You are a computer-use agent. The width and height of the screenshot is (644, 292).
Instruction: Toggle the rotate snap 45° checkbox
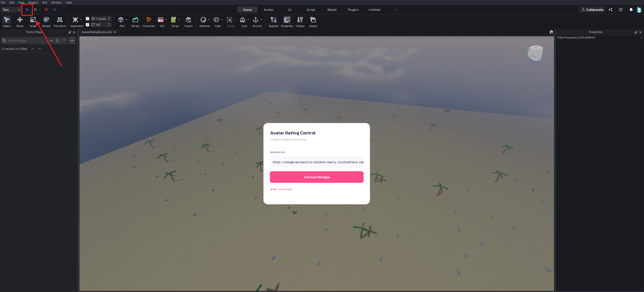[87, 25]
